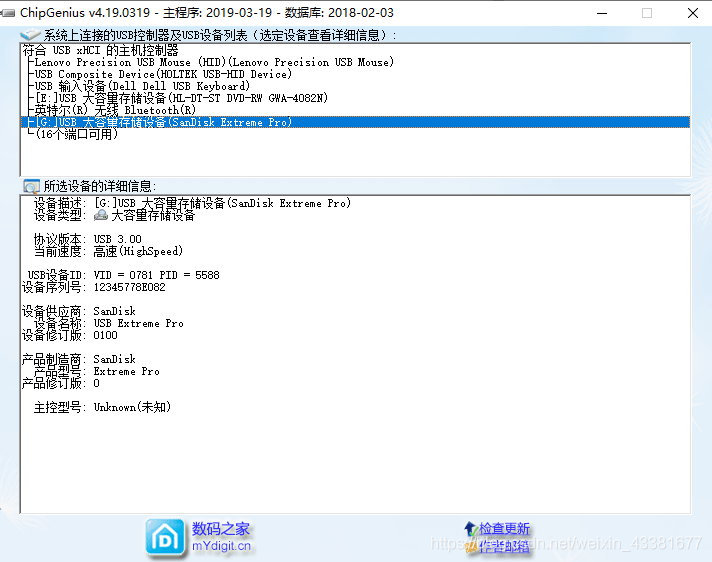Open the 检查更新 link
The image size is (712, 562).
504,528
